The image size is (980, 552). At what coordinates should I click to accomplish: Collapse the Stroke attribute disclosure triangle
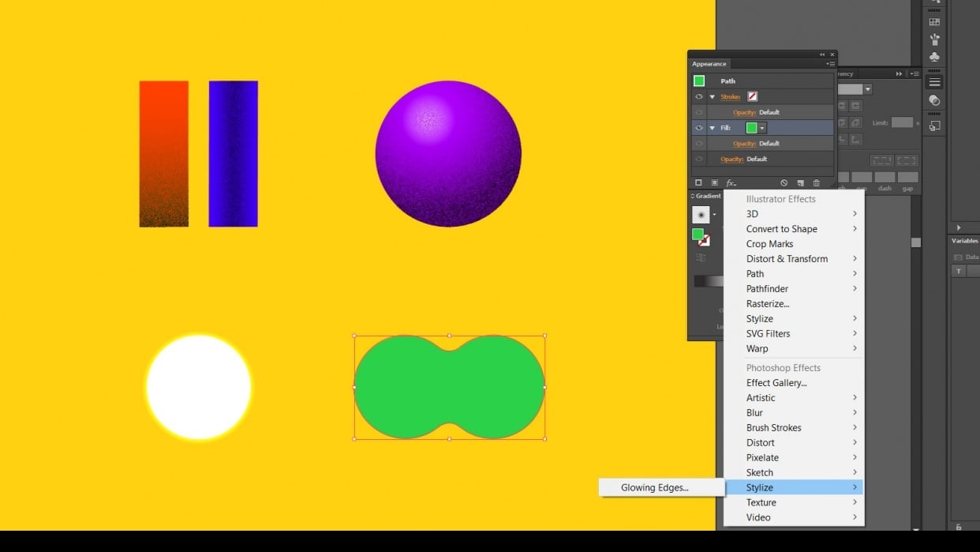[x=711, y=96]
